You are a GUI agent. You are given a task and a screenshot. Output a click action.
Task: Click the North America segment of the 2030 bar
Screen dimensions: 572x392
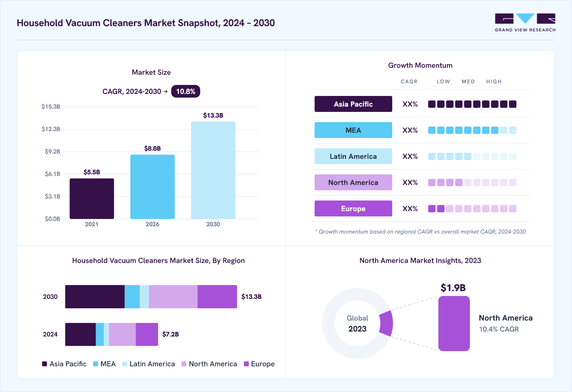point(173,297)
